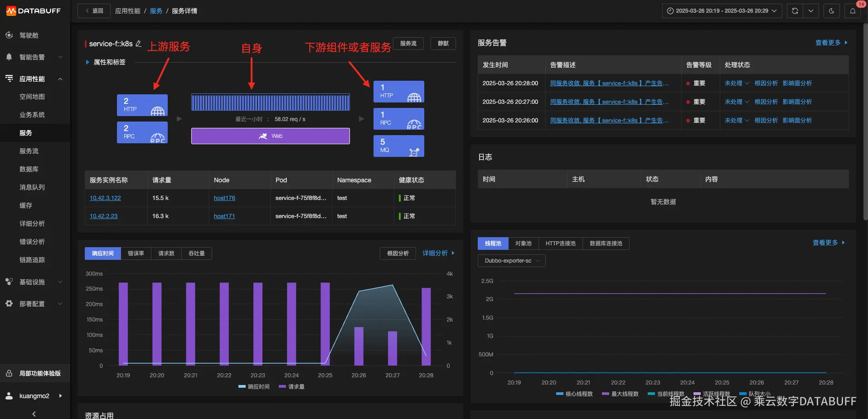Click the 智能告警 bell icon in sidebar
This screenshot has height=419, width=868.
tap(9, 57)
